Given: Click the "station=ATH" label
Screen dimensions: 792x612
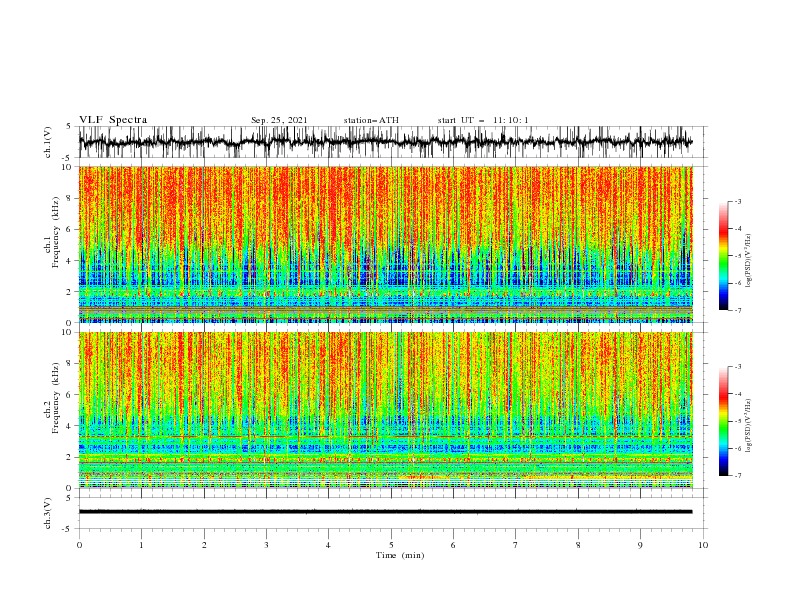Looking at the screenshot, I should [371, 120].
